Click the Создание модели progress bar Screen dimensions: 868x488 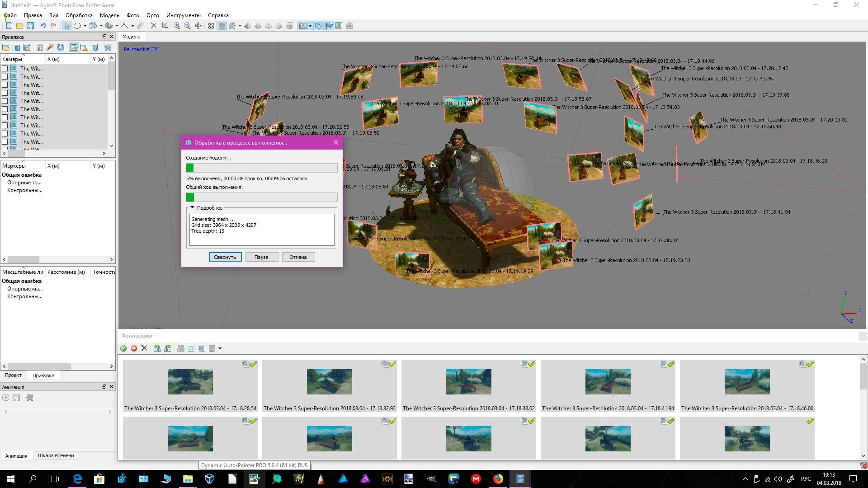(262, 168)
